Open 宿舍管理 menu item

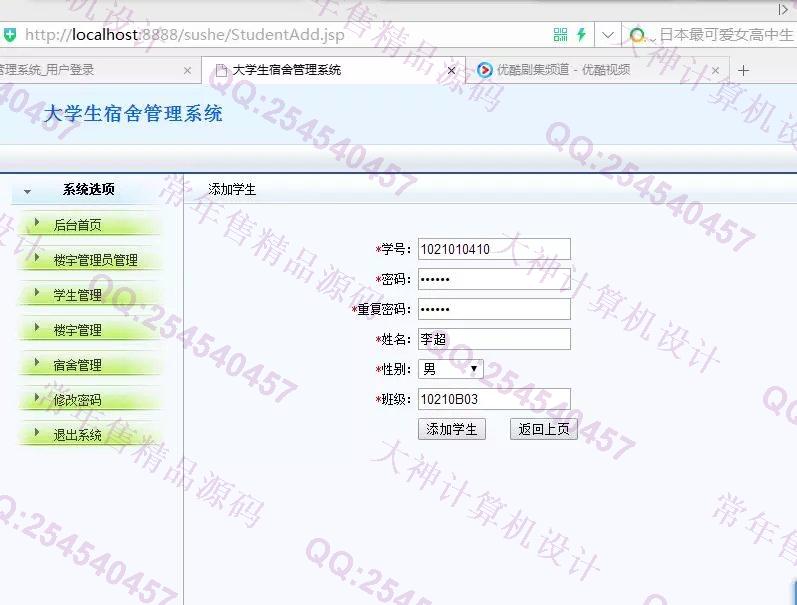pos(77,365)
